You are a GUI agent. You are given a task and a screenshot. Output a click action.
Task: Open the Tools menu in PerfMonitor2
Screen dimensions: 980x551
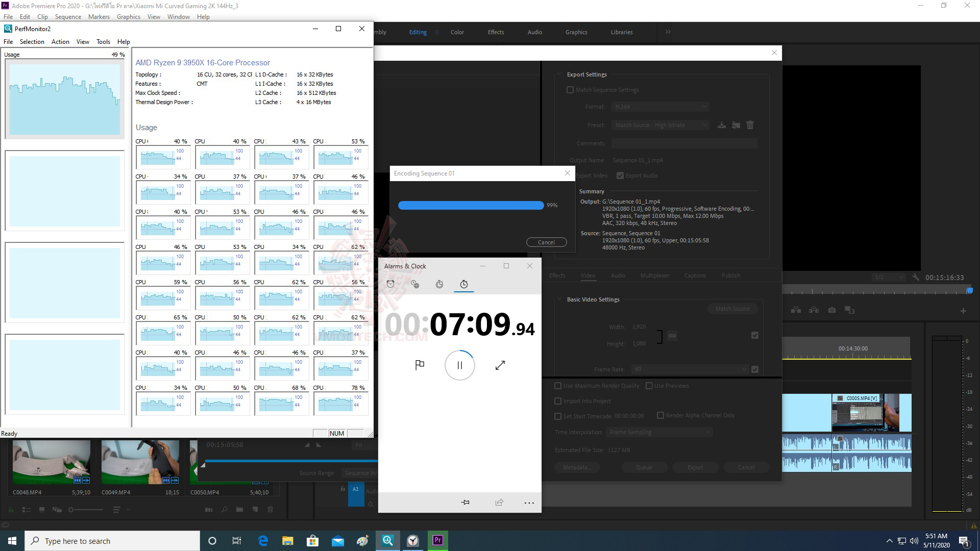click(103, 42)
